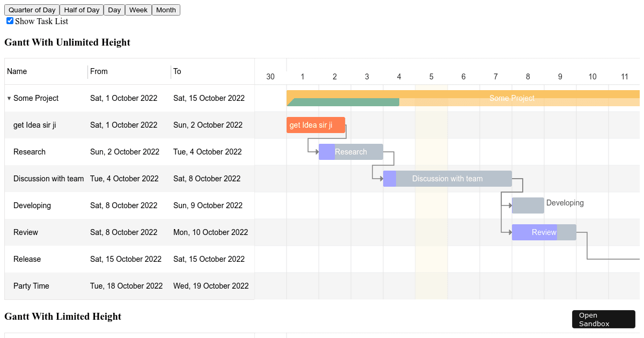This screenshot has width=644, height=338.
Task: Click the highlighted date 5 on the timeline
Action: [x=431, y=77]
